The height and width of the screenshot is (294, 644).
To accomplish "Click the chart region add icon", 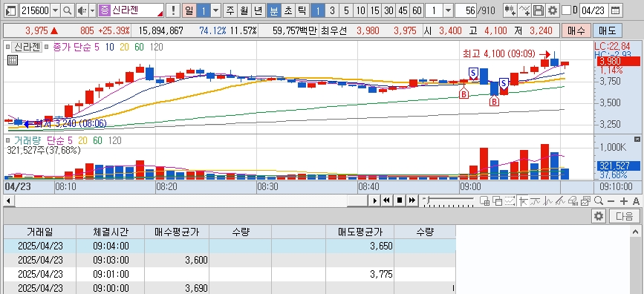I will click(484, 200).
